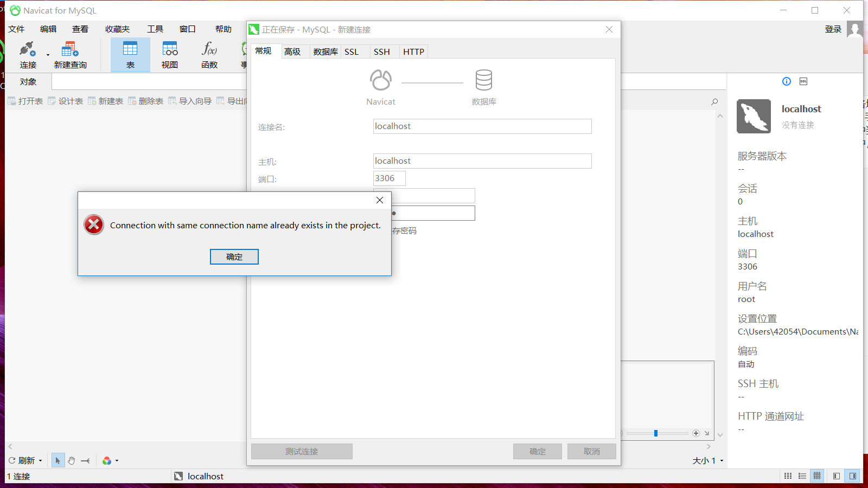This screenshot has height=488, width=868.
Task: Switch to list view icon
Action: [x=788, y=476]
